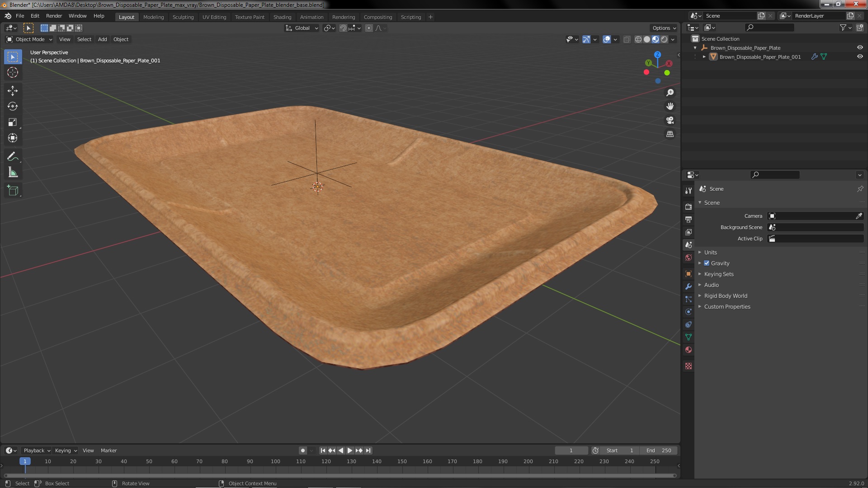This screenshot has height=488, width=868.
Task: Activate the Annotate pencil tool
Action: tap(13, 157)
